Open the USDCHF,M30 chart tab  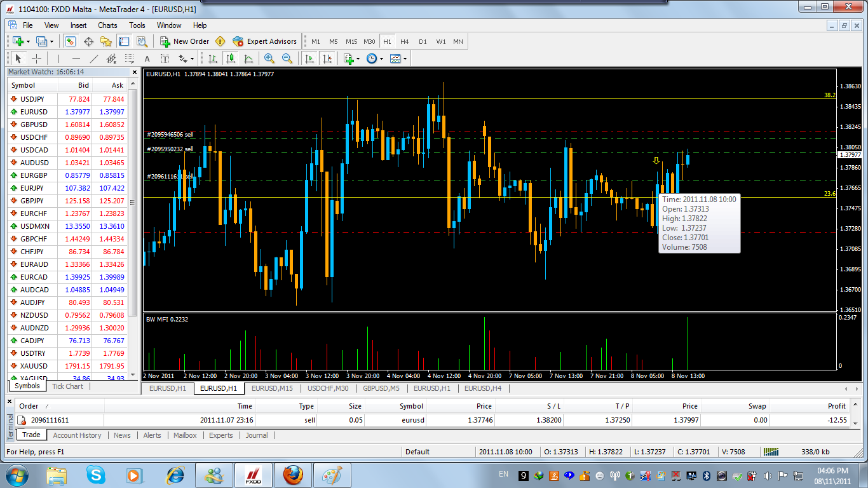coord(327,388)
